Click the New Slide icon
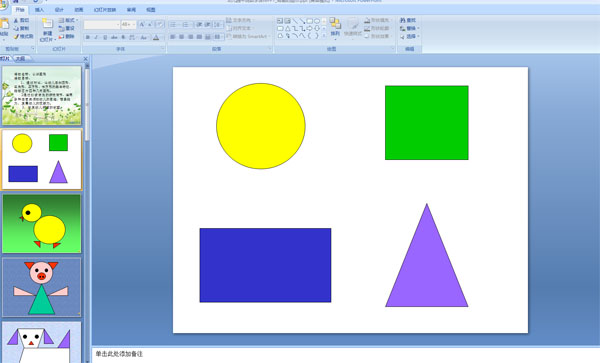Viewport: 600px width, 363px height. pyautogui.click(x=47, y=24)
